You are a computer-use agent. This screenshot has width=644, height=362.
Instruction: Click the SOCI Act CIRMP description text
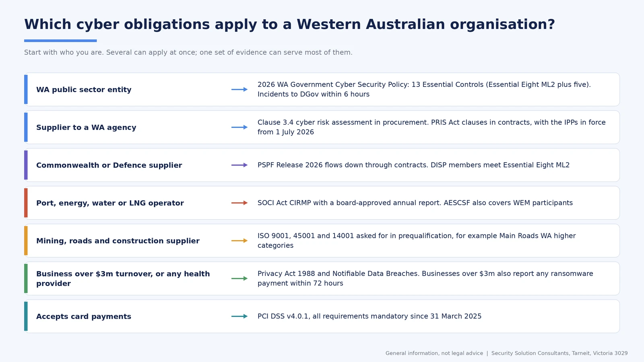[x=415, y=203]
